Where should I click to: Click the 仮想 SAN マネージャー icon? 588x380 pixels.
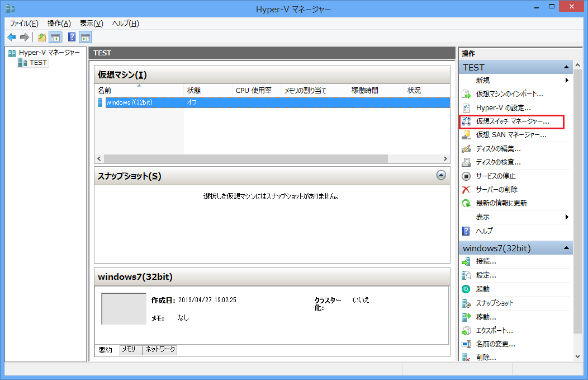[x=466, y=135]
